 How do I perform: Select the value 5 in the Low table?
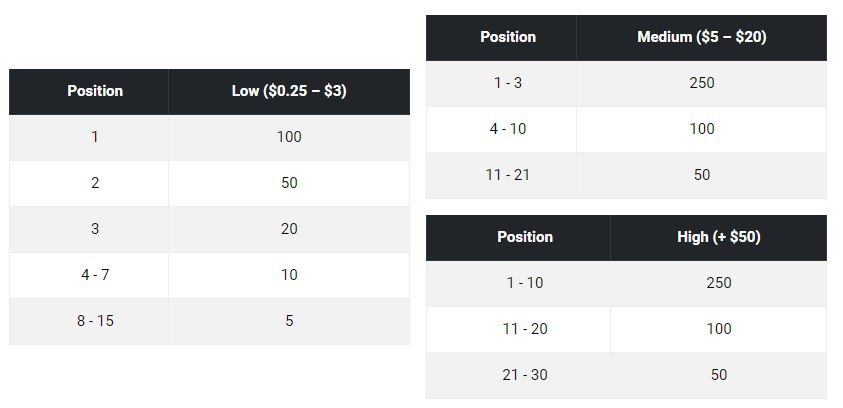coord(289,321)
